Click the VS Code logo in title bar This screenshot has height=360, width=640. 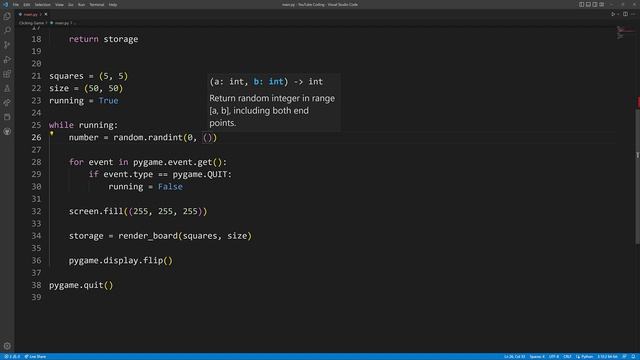(5, 4)
